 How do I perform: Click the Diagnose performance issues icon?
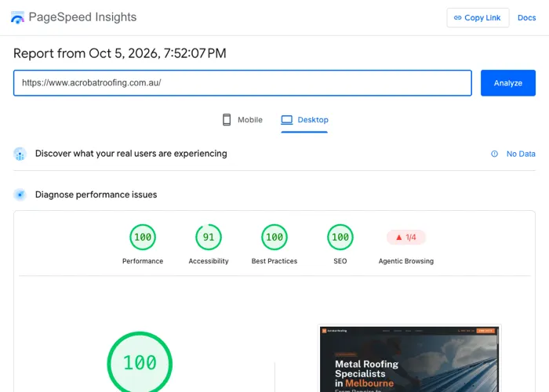20,194
